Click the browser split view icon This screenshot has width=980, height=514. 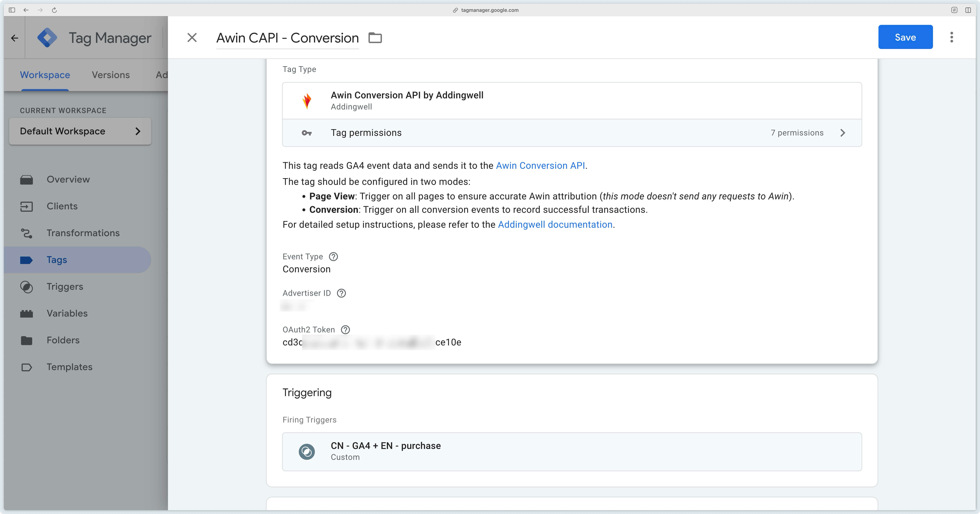[968, 10]
